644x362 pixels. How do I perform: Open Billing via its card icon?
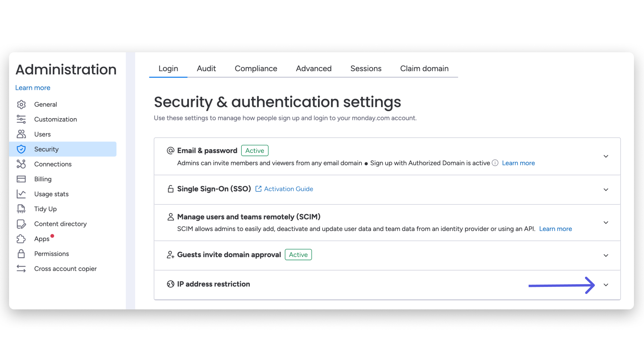(x=21, y=179)
